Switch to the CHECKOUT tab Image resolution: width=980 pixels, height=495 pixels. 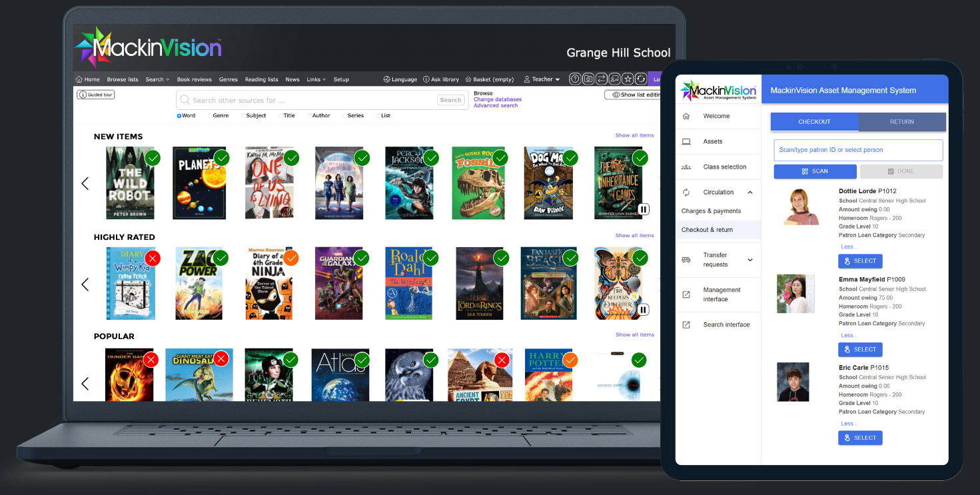(x=815, y=122)
